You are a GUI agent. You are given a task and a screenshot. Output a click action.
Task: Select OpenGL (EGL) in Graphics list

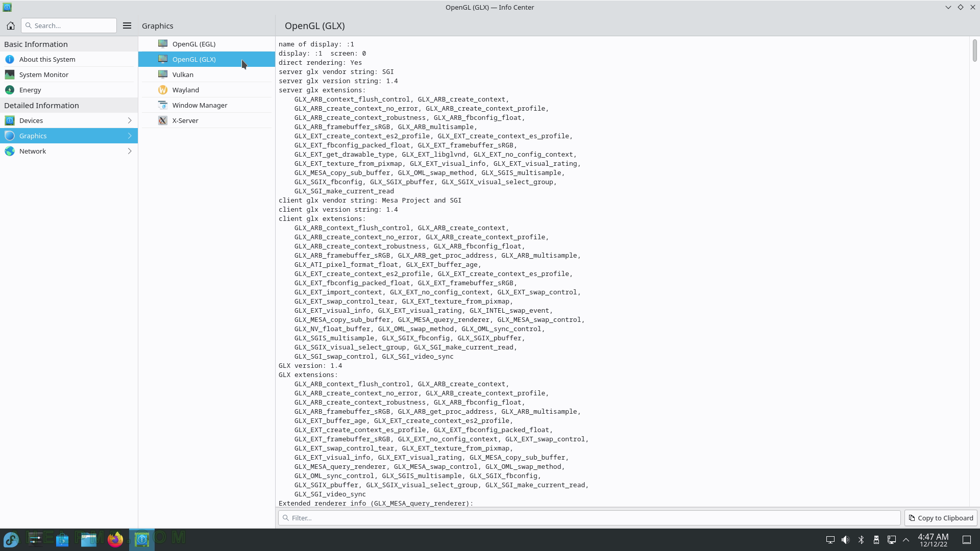[x=207, y=44]
